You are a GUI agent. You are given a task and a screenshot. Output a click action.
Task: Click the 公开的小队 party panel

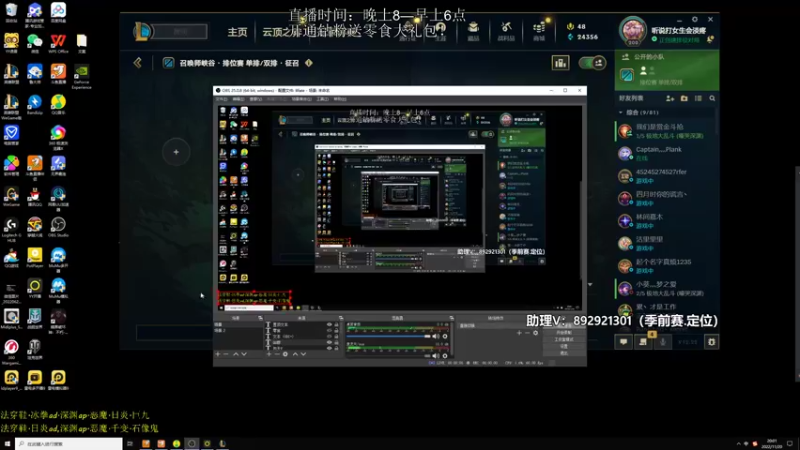tap(667, 70)
